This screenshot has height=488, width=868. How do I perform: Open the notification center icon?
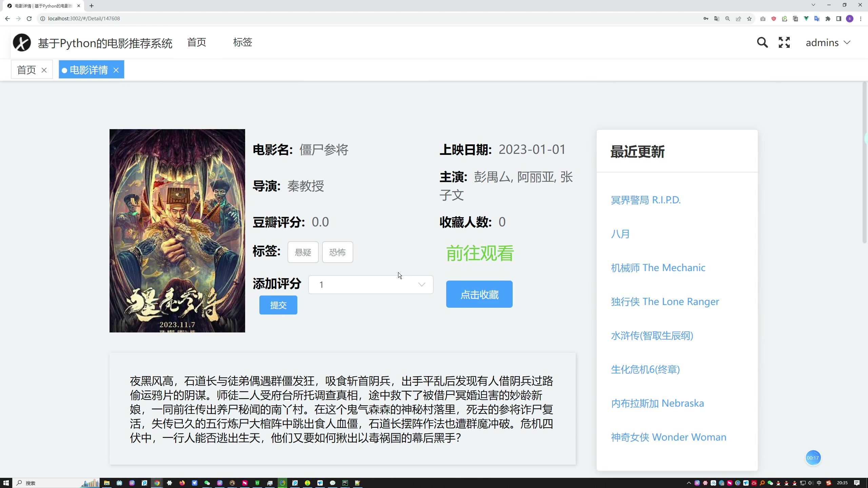[x=857, y=483]
